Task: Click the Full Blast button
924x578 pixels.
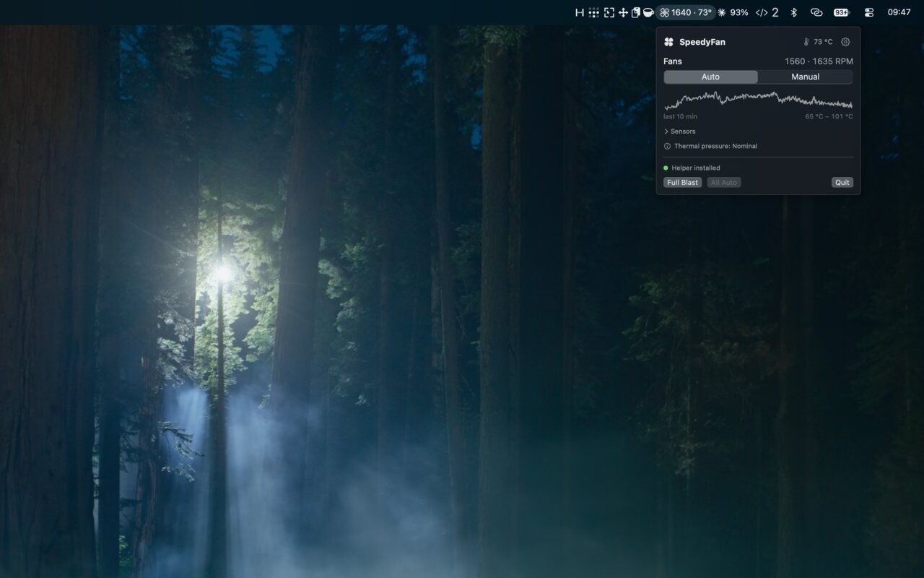Action: (682, 183)
